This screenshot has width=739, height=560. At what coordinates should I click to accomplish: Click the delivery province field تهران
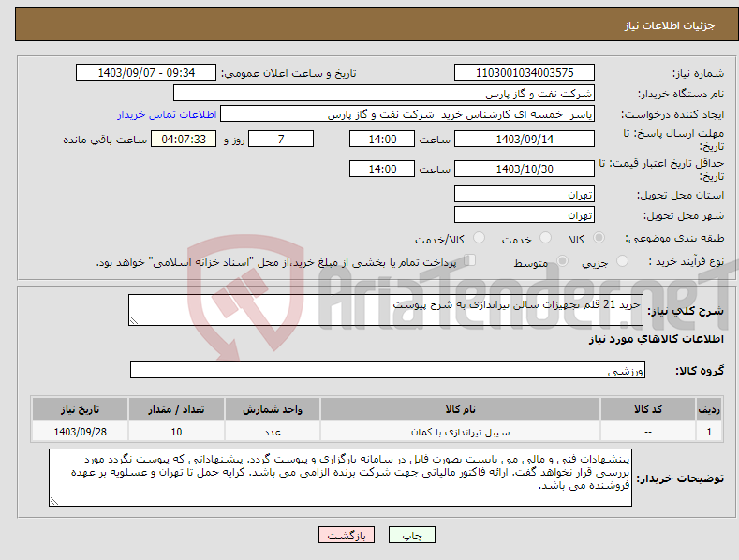(x=525, y=194)
